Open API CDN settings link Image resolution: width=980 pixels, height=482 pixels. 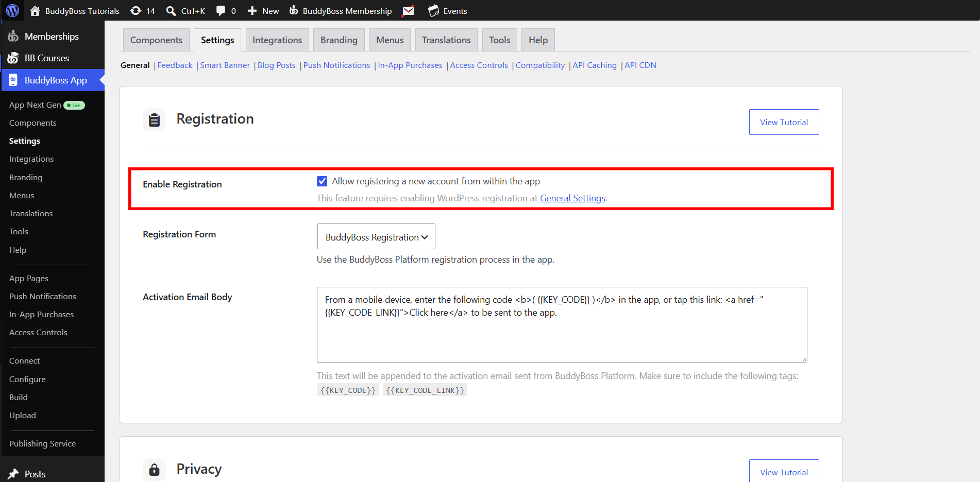tap(640, 65)
